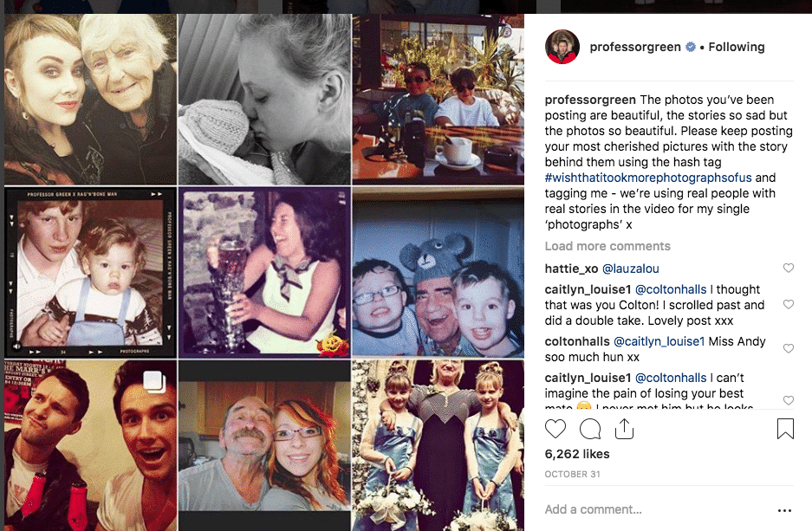812x531 pixels.
Task: View the 6,262 likes list
Action: (577, 454)
